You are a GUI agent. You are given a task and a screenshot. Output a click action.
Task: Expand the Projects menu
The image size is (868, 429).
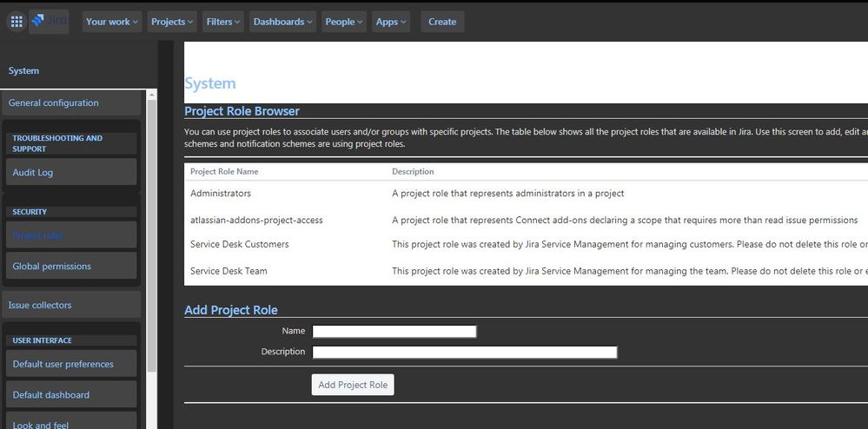coord(172,22)
